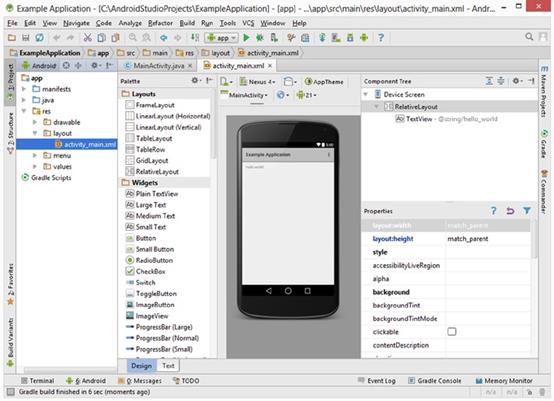Tap the Back button on phone preview

tap(269, 291)
